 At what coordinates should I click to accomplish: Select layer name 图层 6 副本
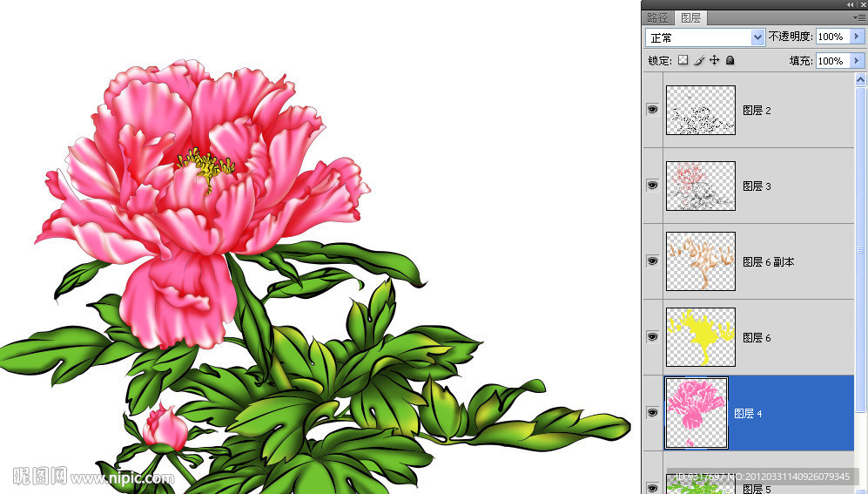769,262
